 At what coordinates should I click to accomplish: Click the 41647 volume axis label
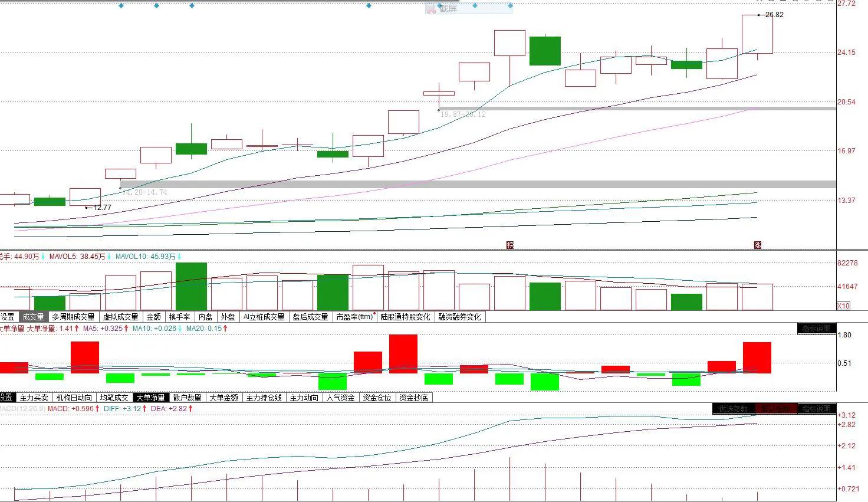[847, 287]
